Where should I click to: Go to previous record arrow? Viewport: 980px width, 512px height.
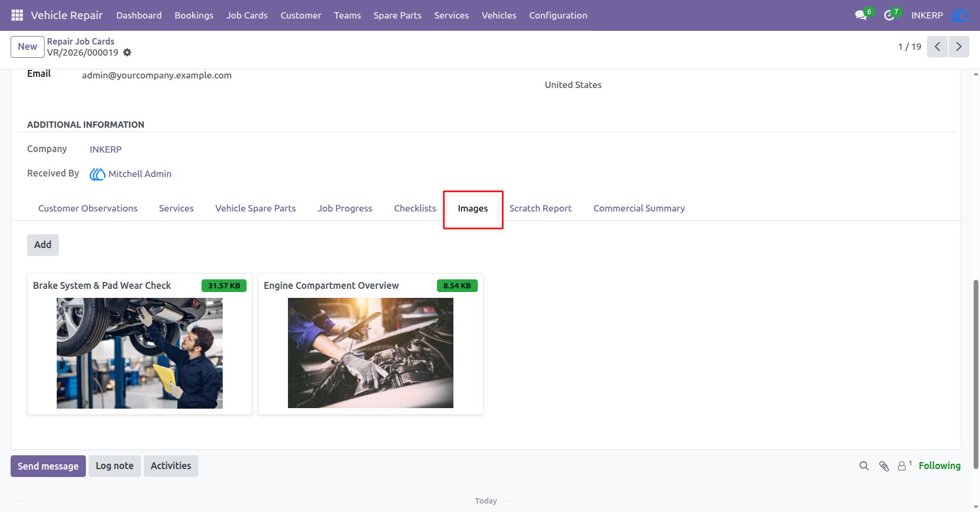click(x=937, y=47)
